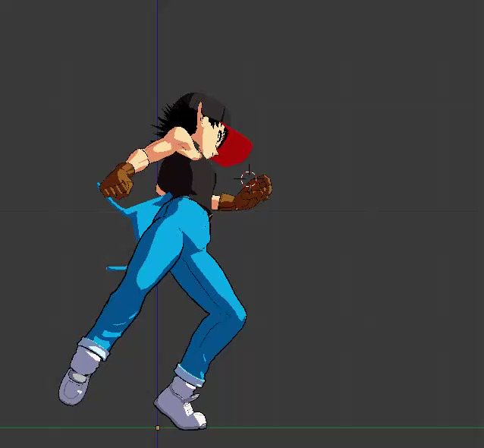Select the character's rear grey sneaker
Image resolution: width=484 pixels, height=448 pixels.
pyautogui.click(x=80, y=375)
